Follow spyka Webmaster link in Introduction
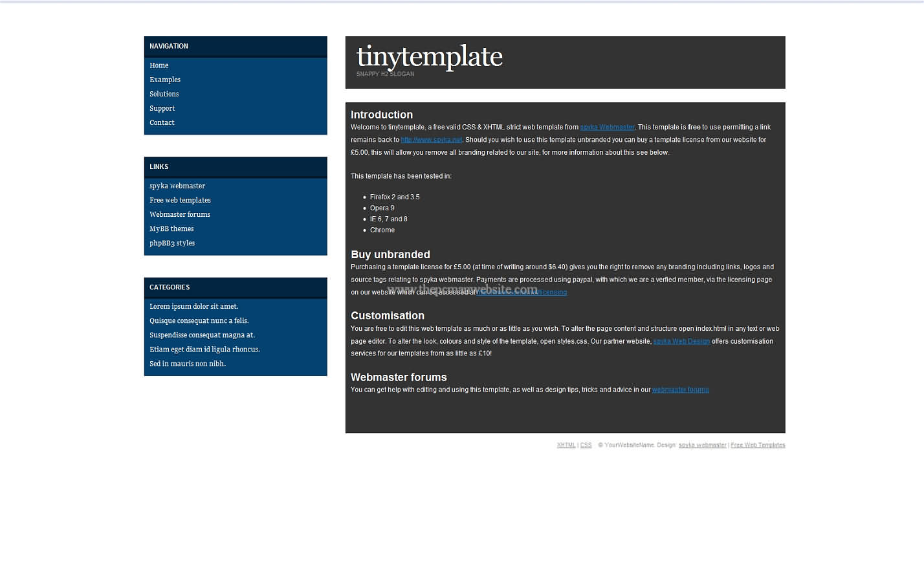 coord(607,128)
